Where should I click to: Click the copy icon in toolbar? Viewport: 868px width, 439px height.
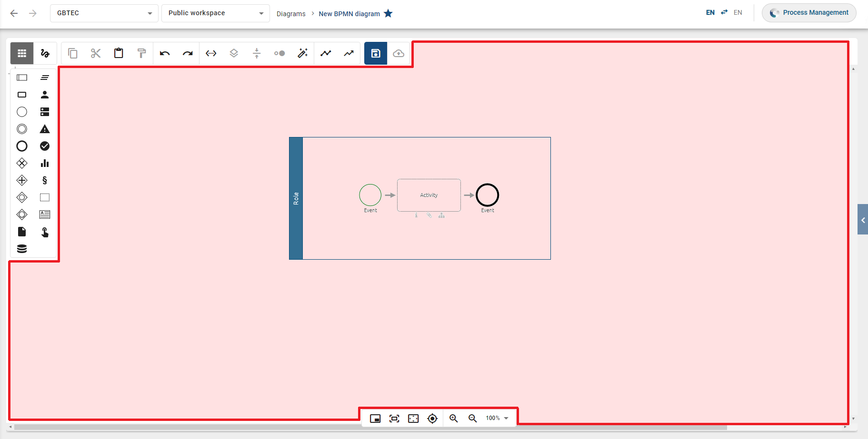[x=73, y=53]
